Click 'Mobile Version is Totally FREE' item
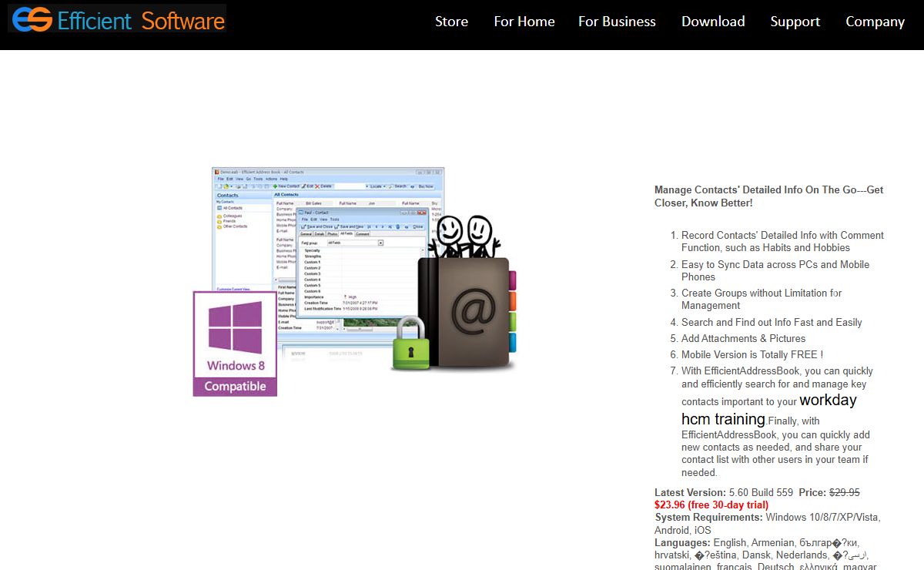The height and width of the screenshot is (570, 924). coord(752,354)
